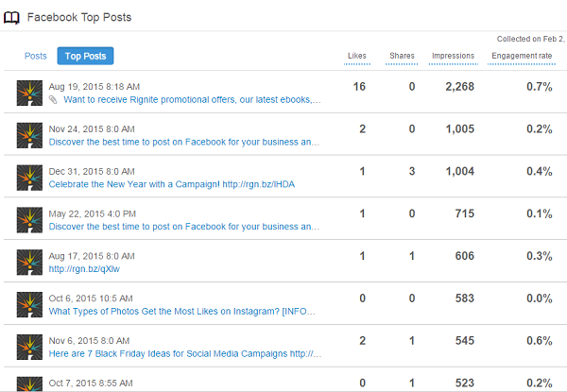This screenshot has width=567, height=392.
Task: Open the Nov 6, 2015 post avatar icon
Action: tap(29, 347)
